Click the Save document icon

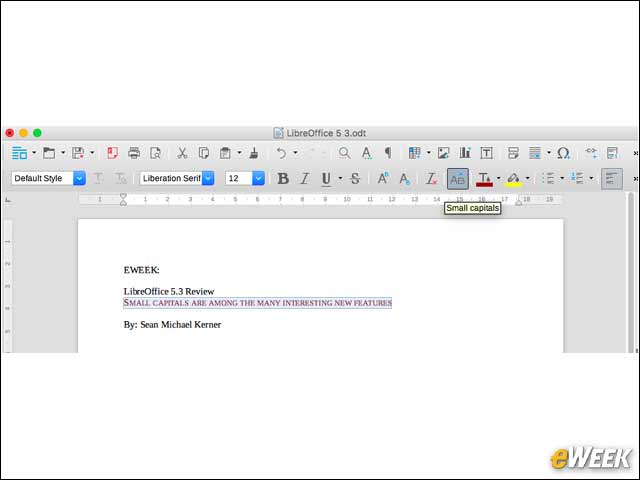78,153
